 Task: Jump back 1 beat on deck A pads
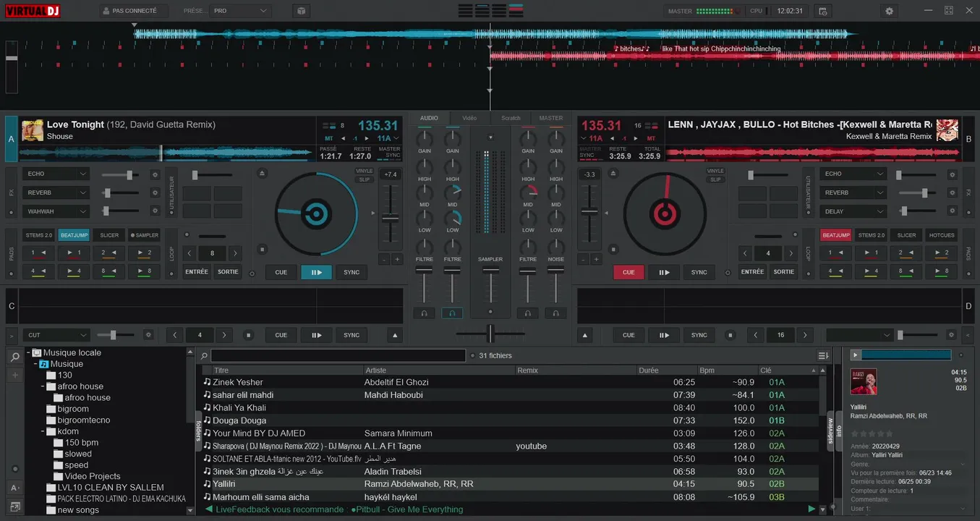pos(38,253)
